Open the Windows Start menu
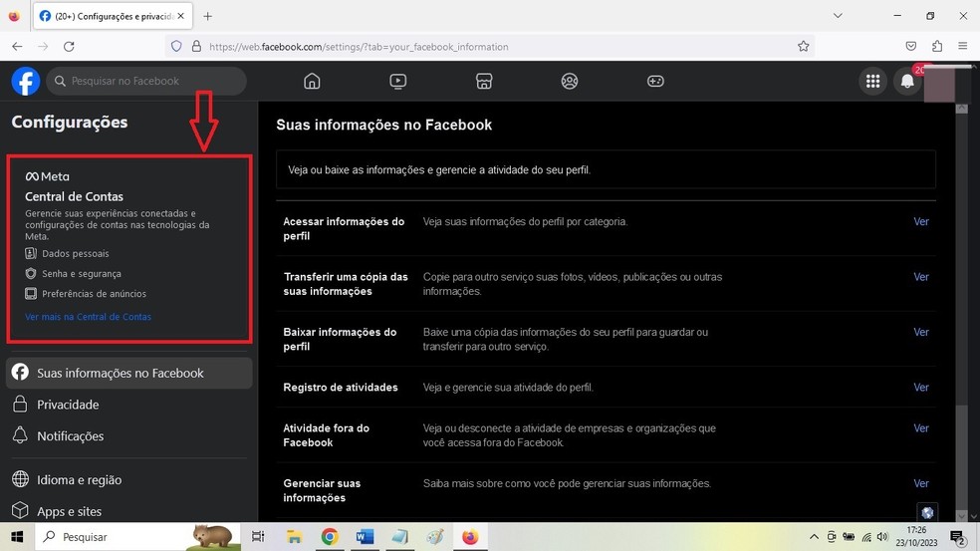This screenshot has height=551, width=980. click(17, 537)
